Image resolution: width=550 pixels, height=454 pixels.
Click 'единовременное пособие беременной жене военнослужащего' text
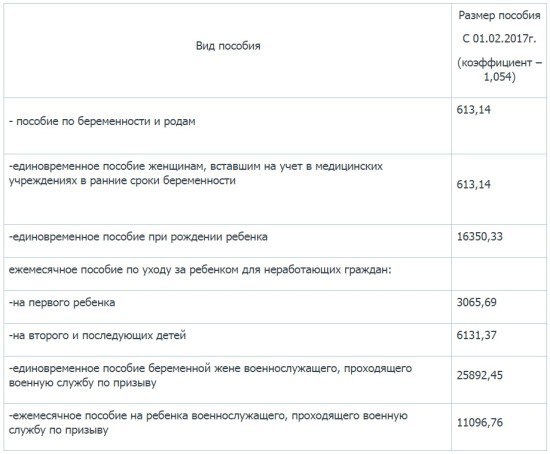[210, 375]
